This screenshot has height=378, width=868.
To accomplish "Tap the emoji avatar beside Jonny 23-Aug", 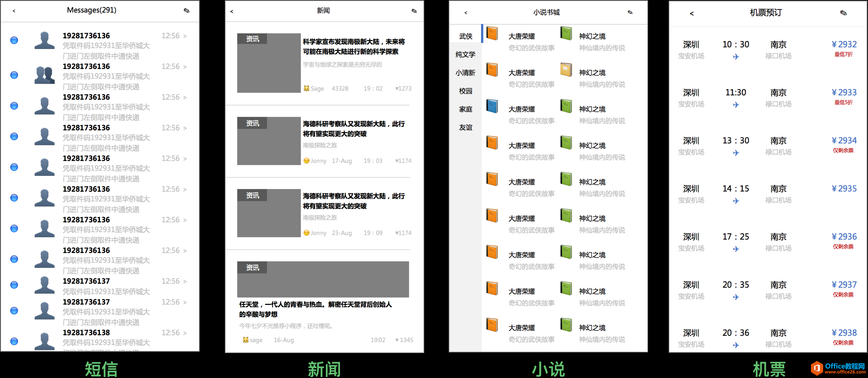I will tap(306, 233).
